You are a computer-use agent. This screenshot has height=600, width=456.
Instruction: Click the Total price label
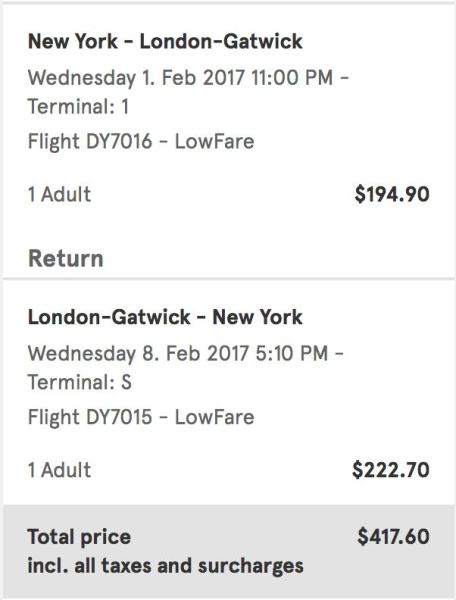click(x=79, y=537)
